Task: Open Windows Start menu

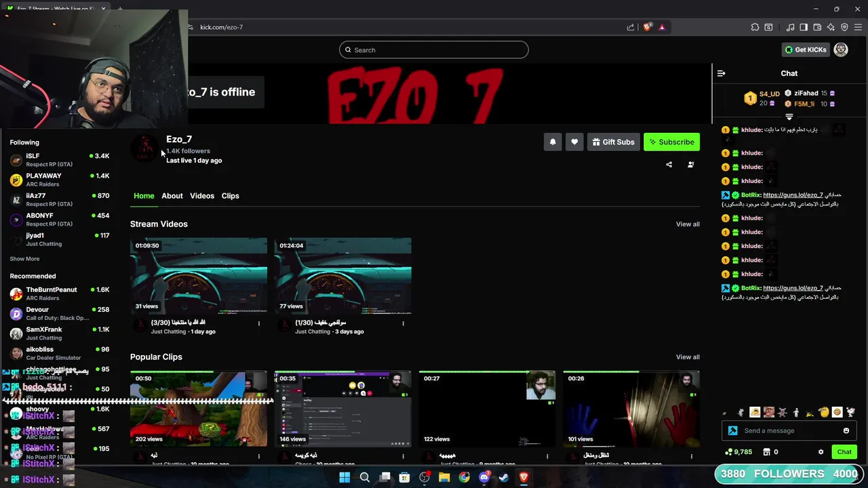Action: click(344, 477)
